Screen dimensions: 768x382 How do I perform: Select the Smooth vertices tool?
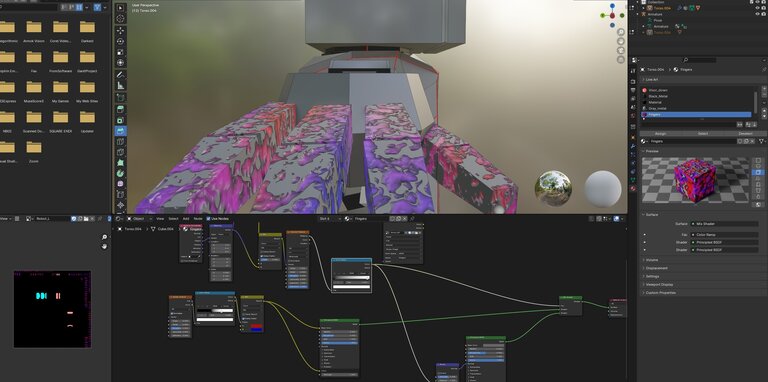click(x=120, y=184)
